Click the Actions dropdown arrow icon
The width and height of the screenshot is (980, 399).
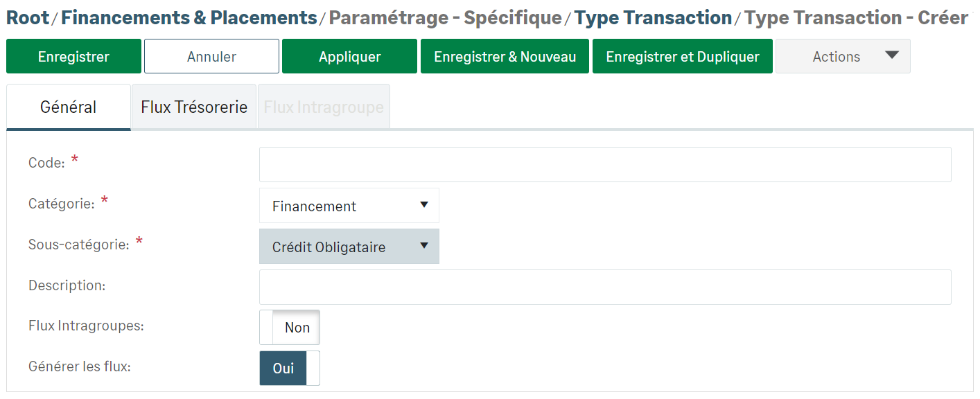tap(892, 55)
